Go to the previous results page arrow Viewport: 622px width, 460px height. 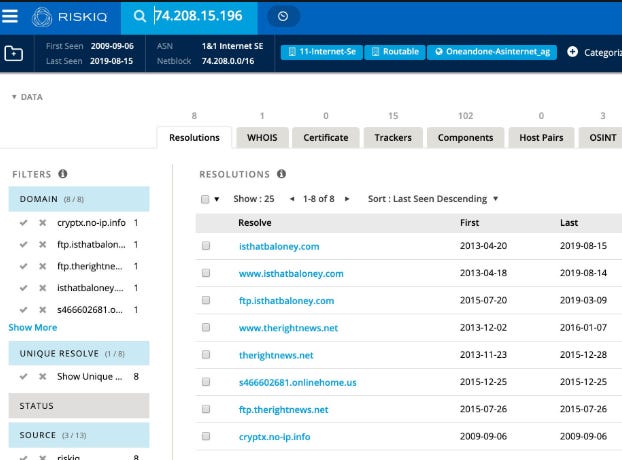292,199
